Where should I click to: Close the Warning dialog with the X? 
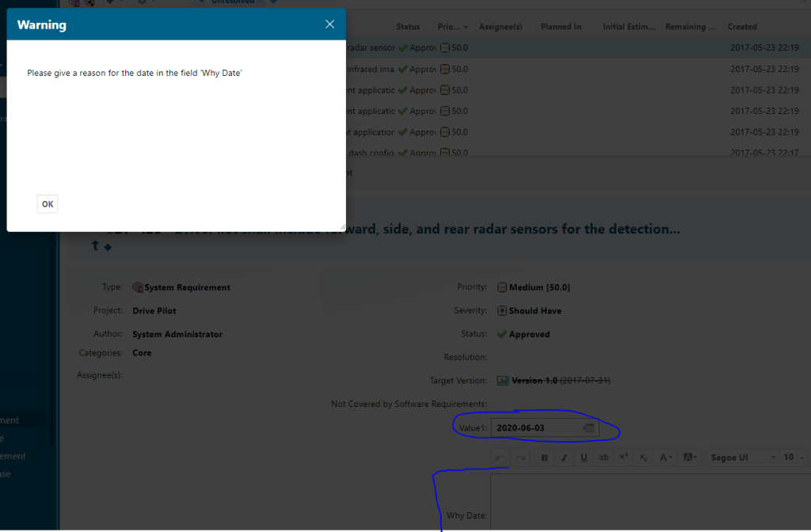(329, 25)
